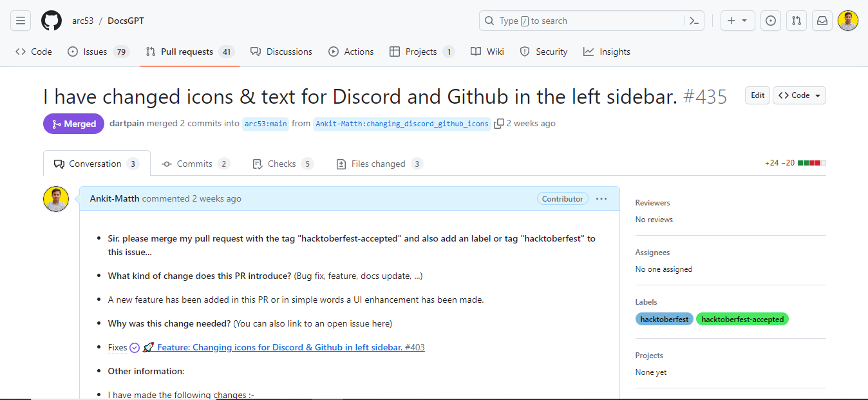
Task: Click the pull requests icon in the top bar
Action: pyautogui.click(x=797, y=20)
